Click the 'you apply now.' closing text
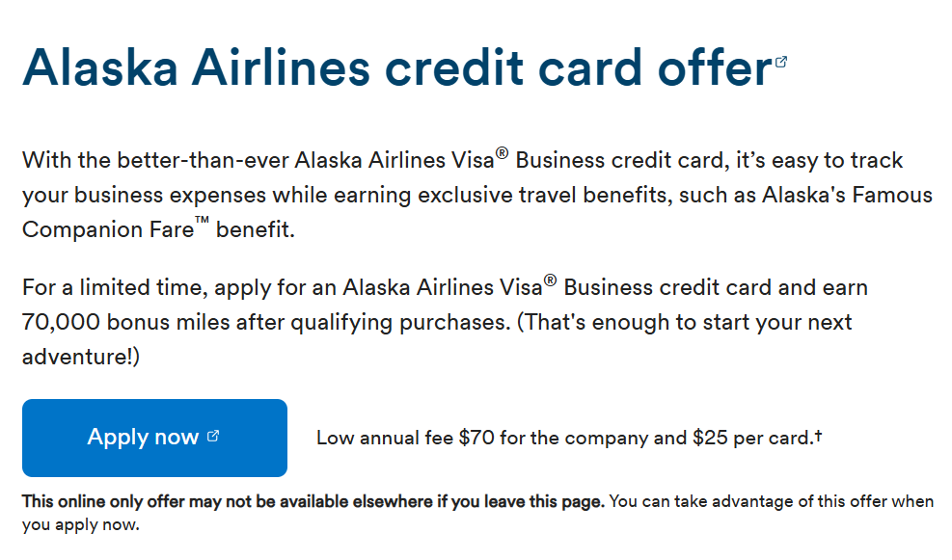 81,524
